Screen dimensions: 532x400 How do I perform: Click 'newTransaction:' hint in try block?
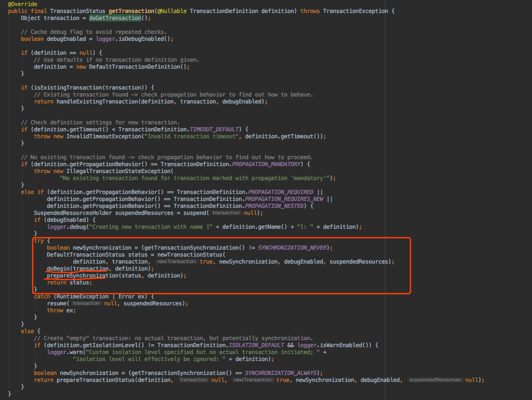pyautogui.click(x=176, y=262)
